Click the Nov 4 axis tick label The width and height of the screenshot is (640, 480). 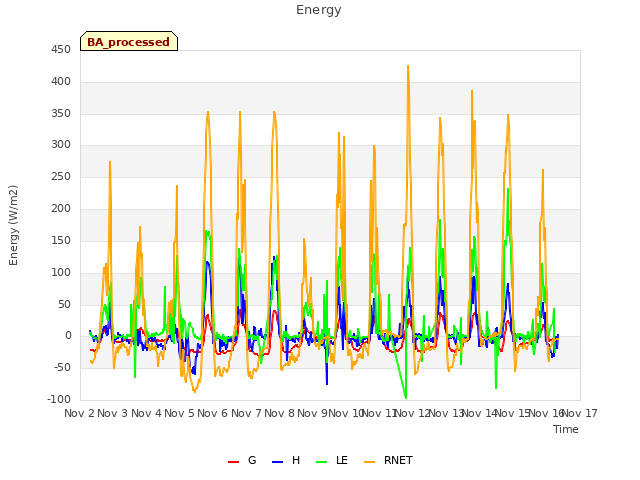(x=146, y=413)
